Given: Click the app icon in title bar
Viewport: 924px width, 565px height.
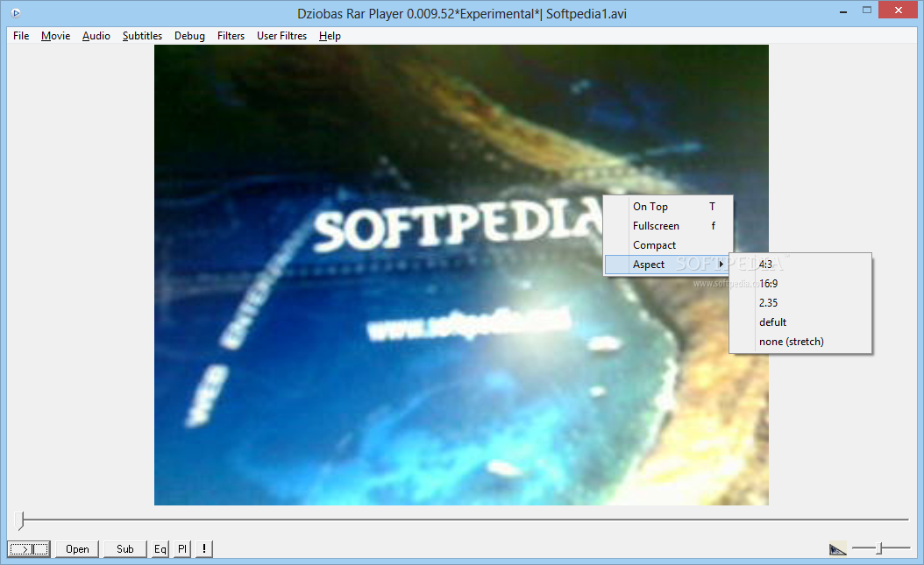Looking at the screenshot, I should click(x=16, y=13).
